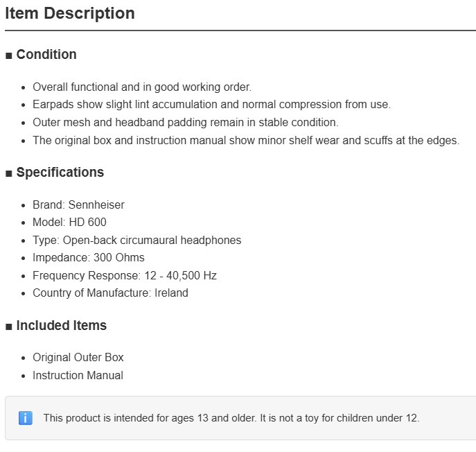Click the Original Outer Box item
Image resolution: width=476 pixels, height=452 pixels.
(78, 358)
